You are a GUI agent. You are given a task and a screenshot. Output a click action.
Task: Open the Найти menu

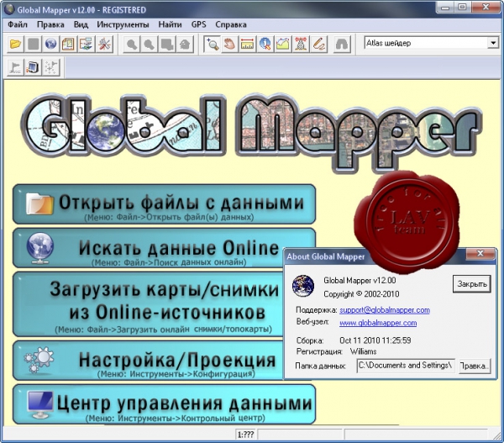pyautogui.click(x=170, y=24)
